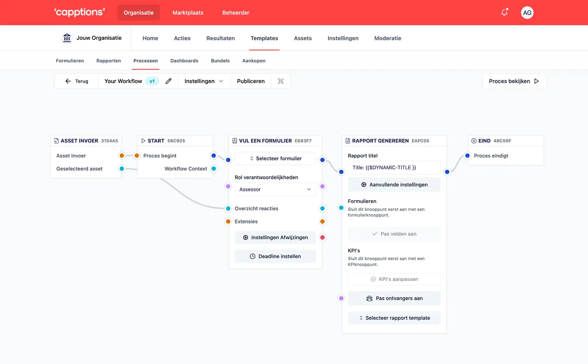Click the capptions logo
This screenshot has height=364, width=588.
coord(79,12)
